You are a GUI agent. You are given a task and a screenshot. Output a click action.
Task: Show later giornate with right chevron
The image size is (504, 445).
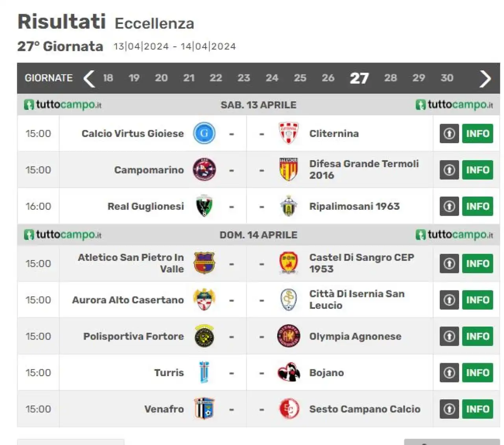[485, 78]
